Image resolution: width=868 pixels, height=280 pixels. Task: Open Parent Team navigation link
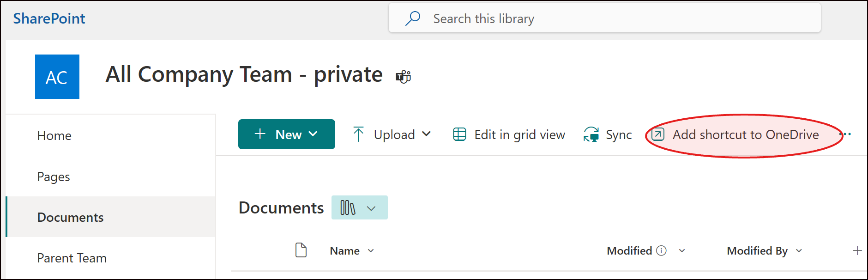coord(72,258)
